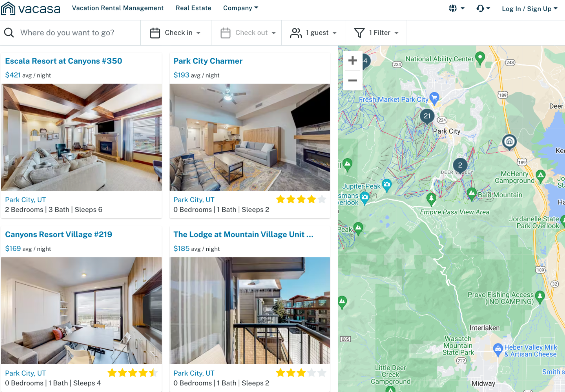Click the Empire Pass View Area pin
Screen dimensions: 565x392
point(431,199)
